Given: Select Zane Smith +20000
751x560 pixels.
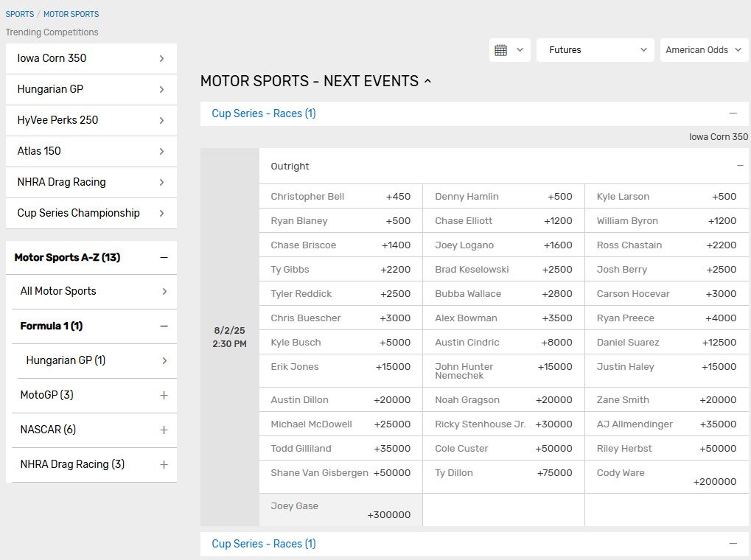Looking at the screenshot, I should click(667, 400).
